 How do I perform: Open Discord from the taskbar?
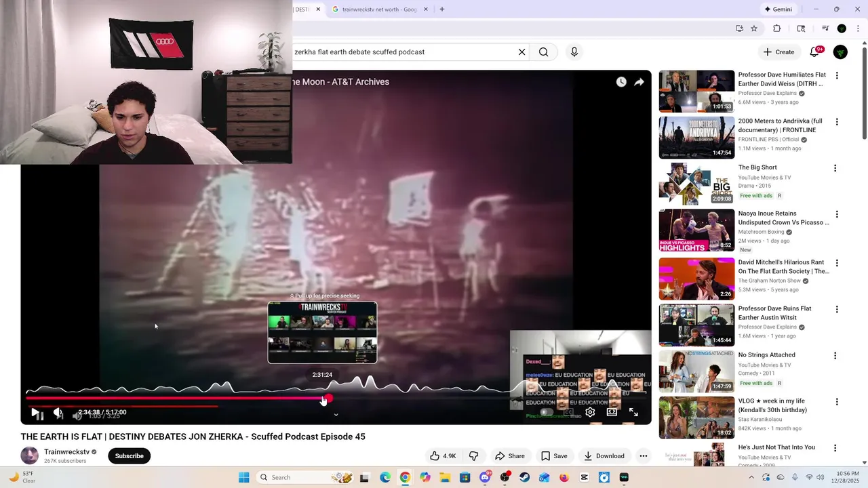tap(485, 477)
